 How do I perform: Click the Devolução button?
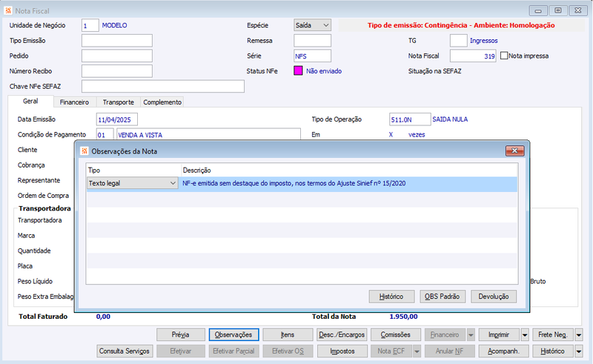coord(494,297)
